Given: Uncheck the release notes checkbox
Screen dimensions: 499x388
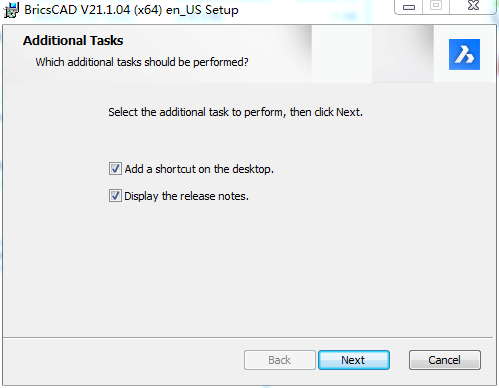Looking at the screenshot, I should tap(115, 196).
